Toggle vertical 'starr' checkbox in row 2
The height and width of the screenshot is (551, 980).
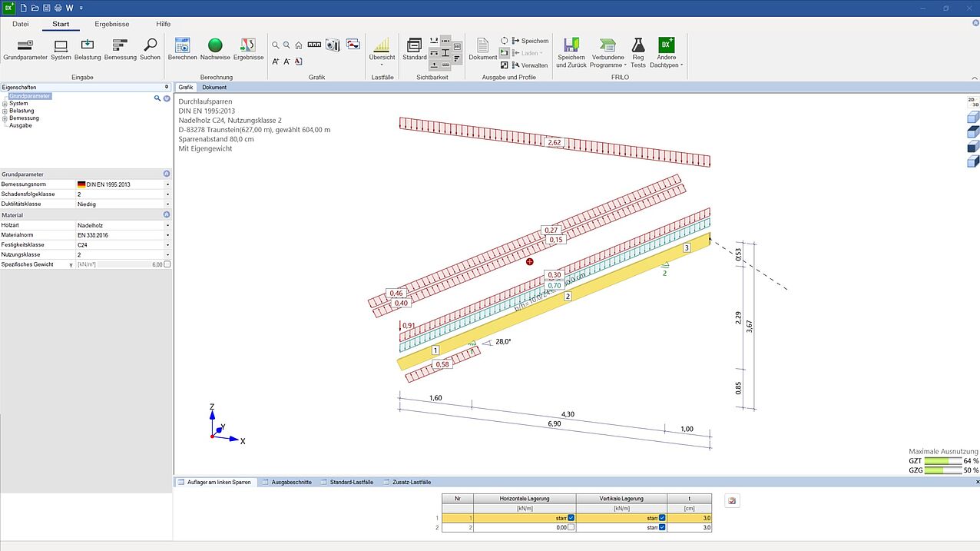662,527
